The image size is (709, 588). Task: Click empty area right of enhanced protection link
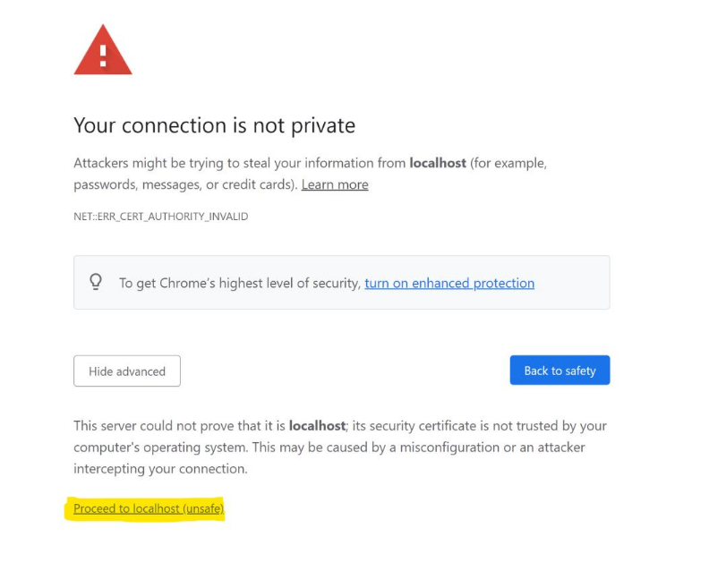click(x=573, y=283)
